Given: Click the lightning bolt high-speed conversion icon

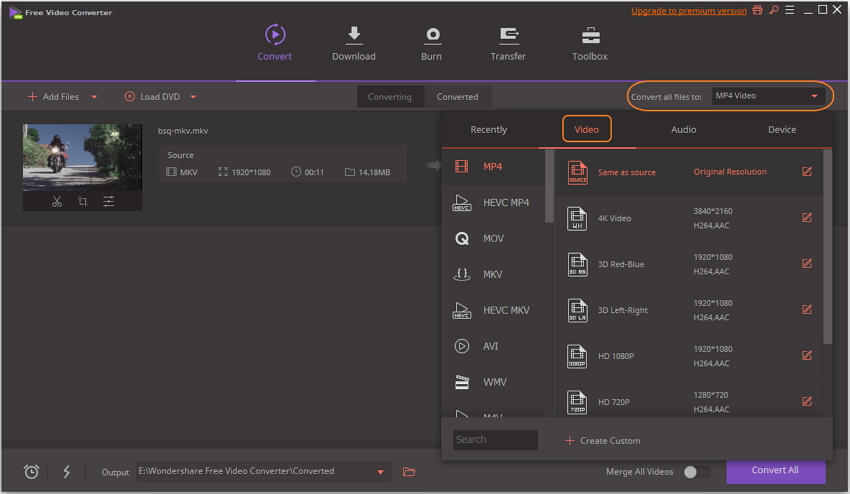Looking at the screenshot, I should click(x=67, y=472).
